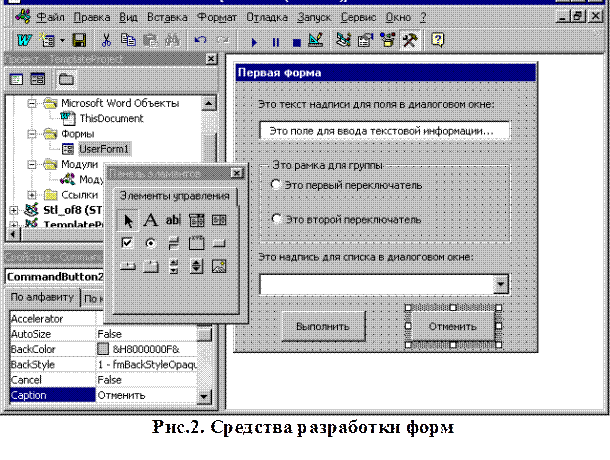
Task: Open the Правка menu
Action: [92, 18]
